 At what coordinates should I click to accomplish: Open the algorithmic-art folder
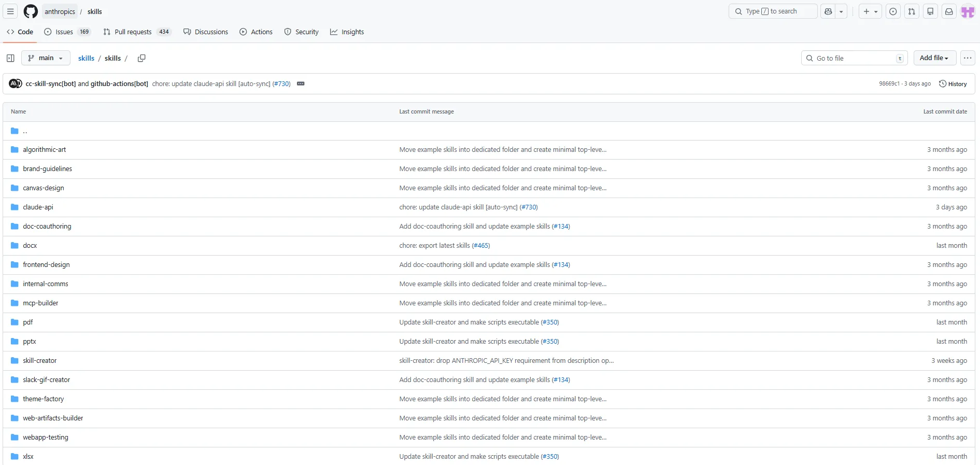[45, 149]
